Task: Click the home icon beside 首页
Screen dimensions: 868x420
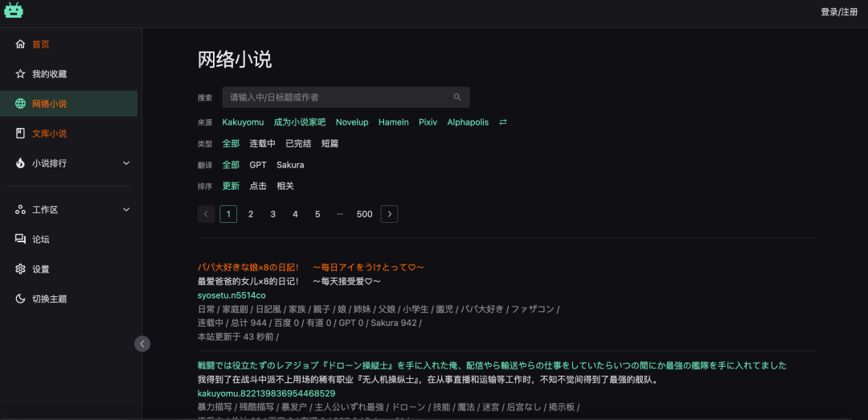Action: 20,43
